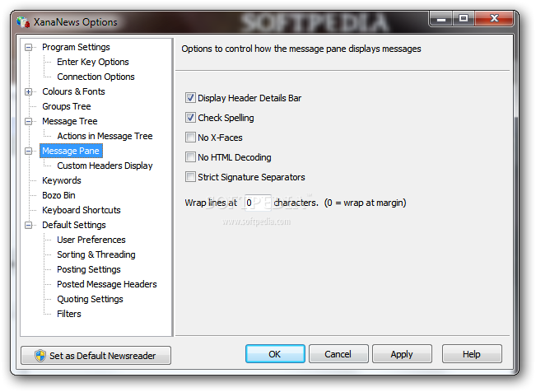The height and width of the screenshot is (392, 536).
Task: Click the Apply button
Action: click(x=402, y=353)
